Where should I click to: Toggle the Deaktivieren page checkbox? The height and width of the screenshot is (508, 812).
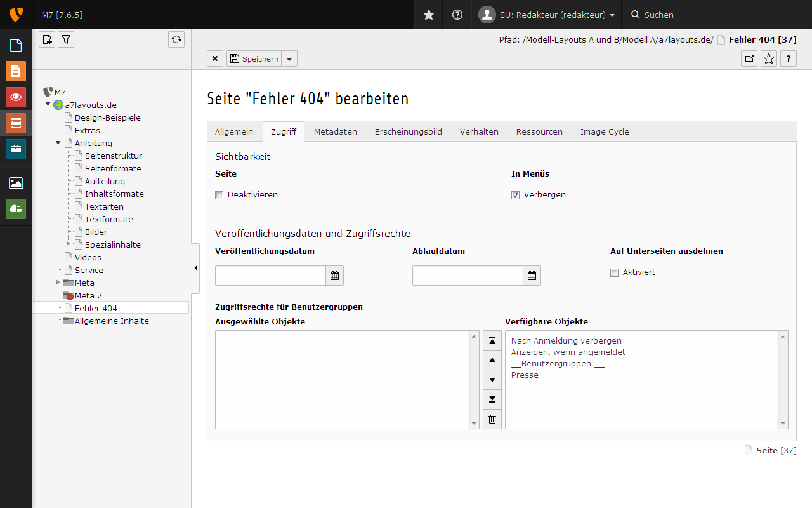pyautogui.click(x=219, y=195)
